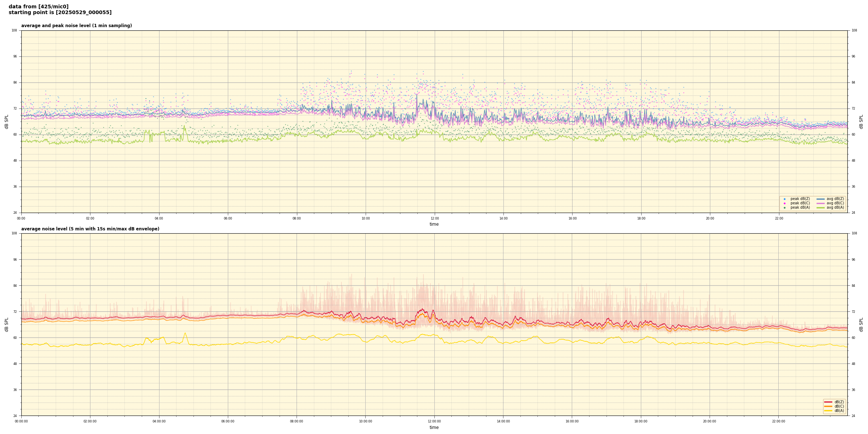Click the blue peak dB(Z) legend marker
868x434 pixels.
784,199
